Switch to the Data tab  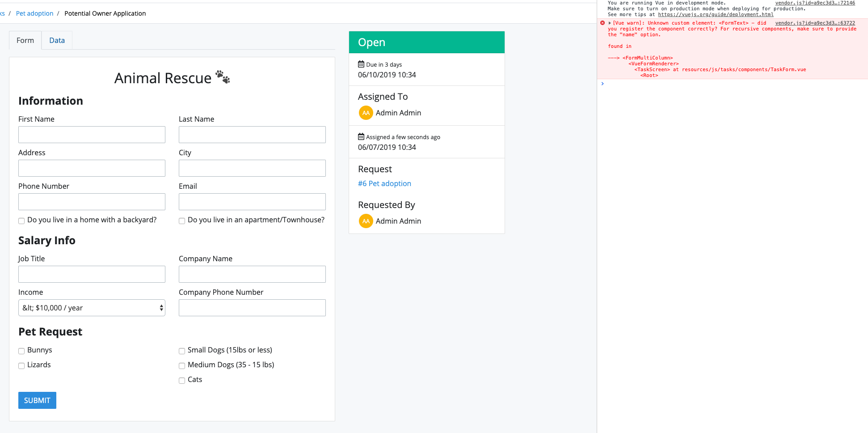(56, 40)
